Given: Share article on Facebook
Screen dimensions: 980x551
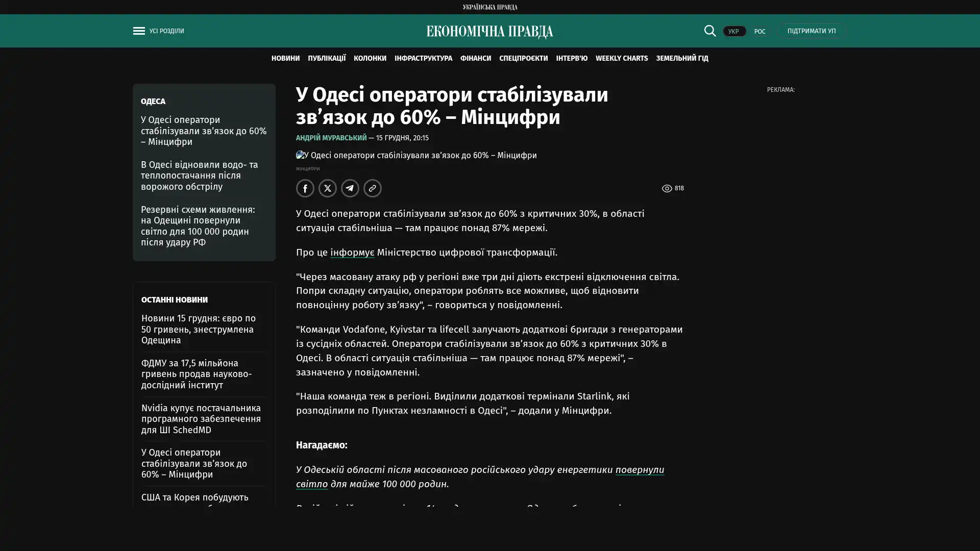Looking at the screenshot, I should pyautogui.click(x=305, y=188).
